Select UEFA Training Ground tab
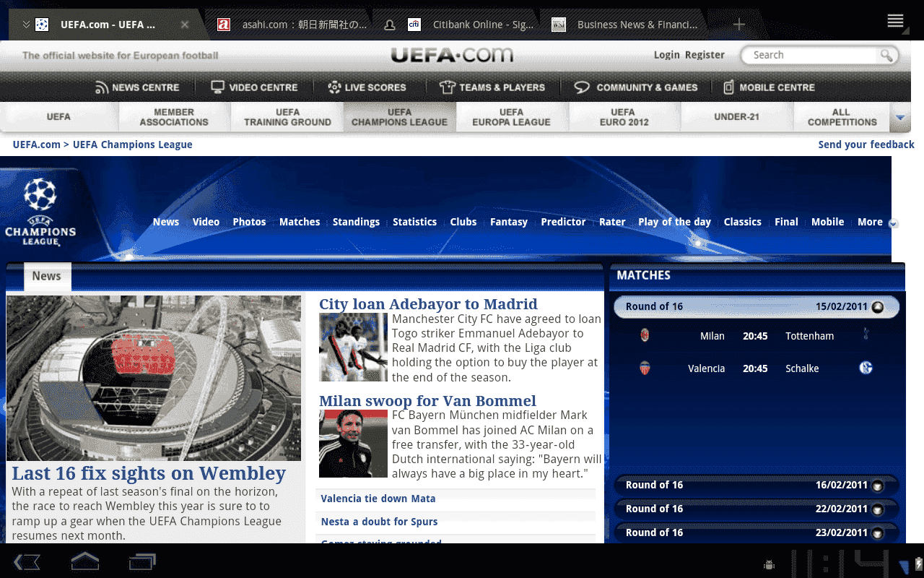Image resolution: width=924 pixels, height=578 pixels. [287, 117]
